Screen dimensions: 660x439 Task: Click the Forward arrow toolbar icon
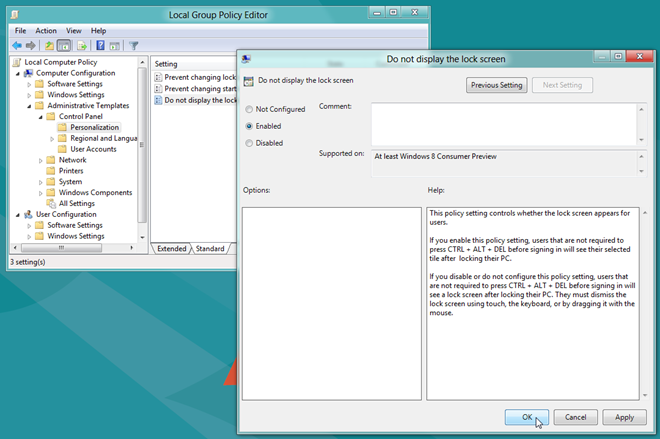click(x=31, y=45)
